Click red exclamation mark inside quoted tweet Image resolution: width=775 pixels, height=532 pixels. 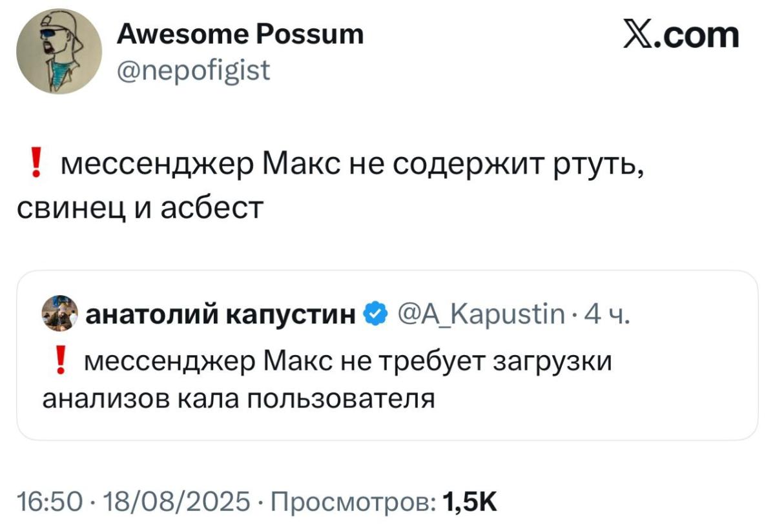click(61, 363)
